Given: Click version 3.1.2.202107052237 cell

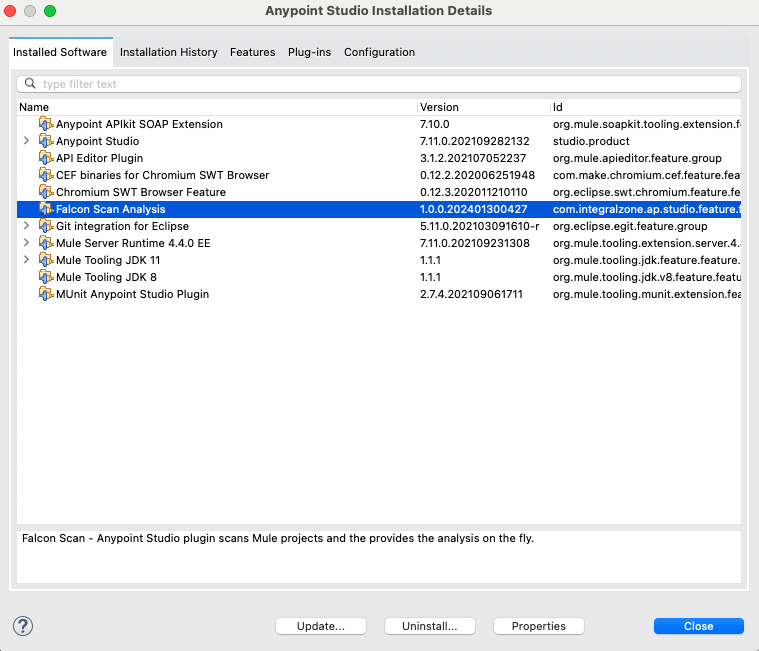Looking at the screenshot, I should pyautogui.click(x=473, y=158).
